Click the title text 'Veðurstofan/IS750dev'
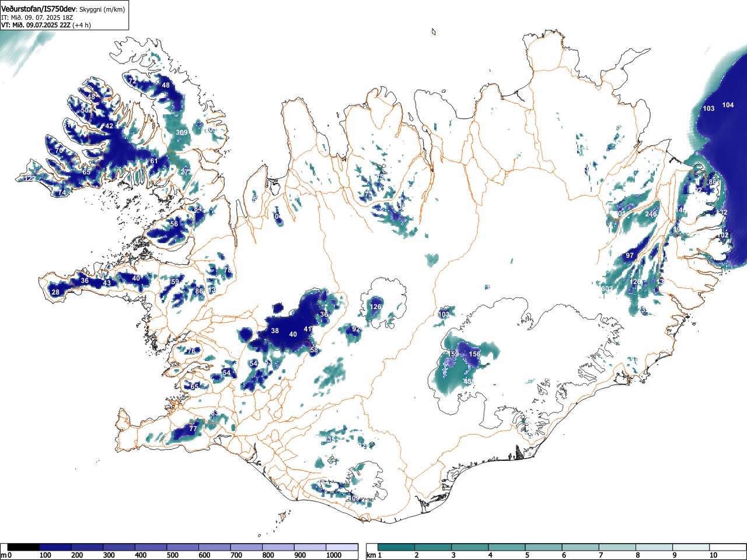This screenshot has height=560, width=747. 39,9
